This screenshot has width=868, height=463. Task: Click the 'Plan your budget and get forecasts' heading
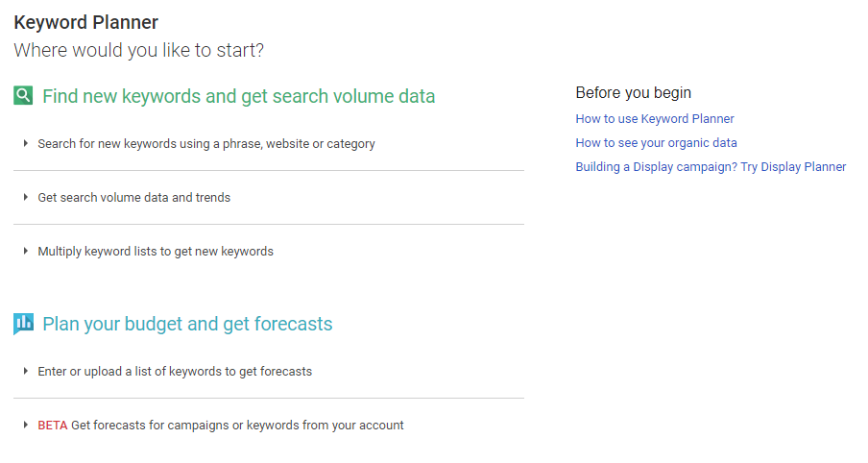pyautogui.click(x=187, y=324)
